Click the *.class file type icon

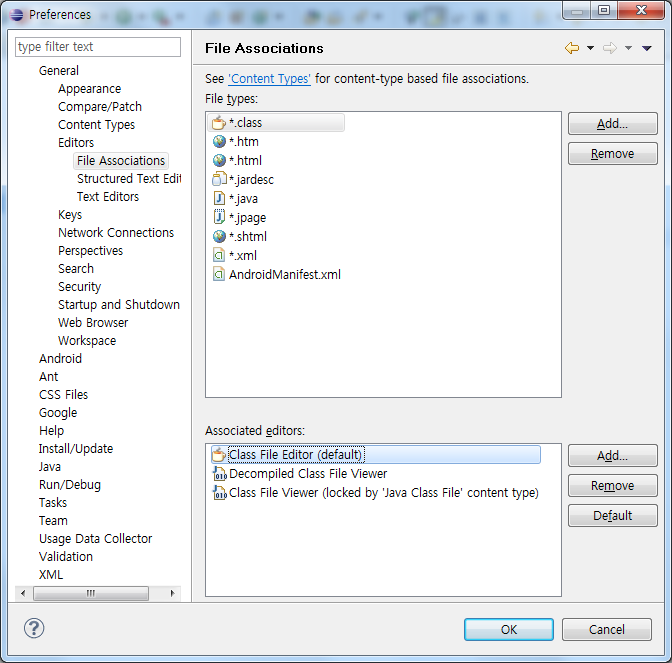click(219, 123)
